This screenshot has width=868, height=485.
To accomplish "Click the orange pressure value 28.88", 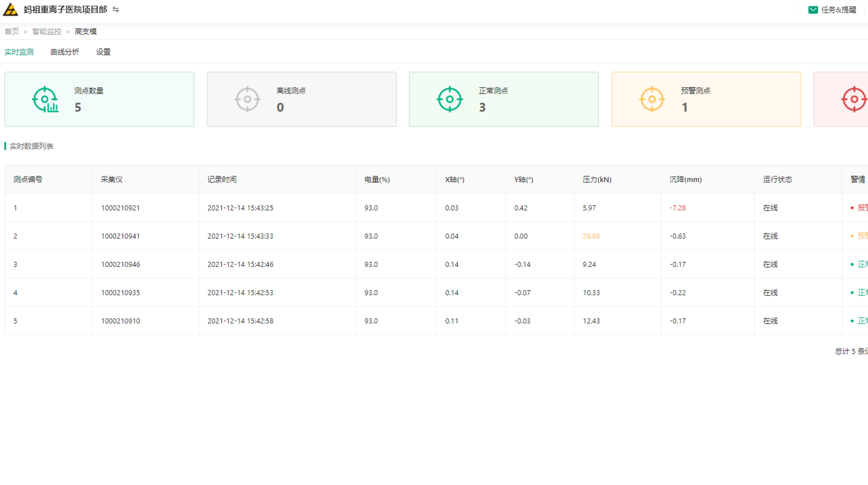I will [x=591, y=236].
